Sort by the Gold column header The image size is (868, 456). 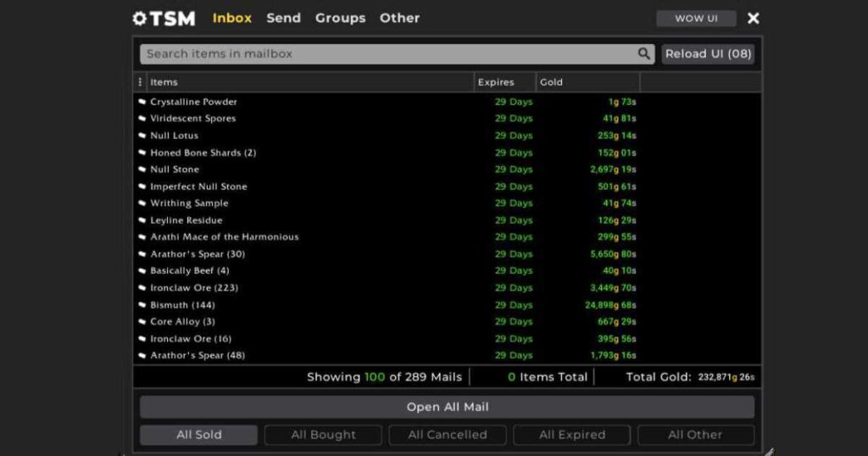tap(551, 82)
